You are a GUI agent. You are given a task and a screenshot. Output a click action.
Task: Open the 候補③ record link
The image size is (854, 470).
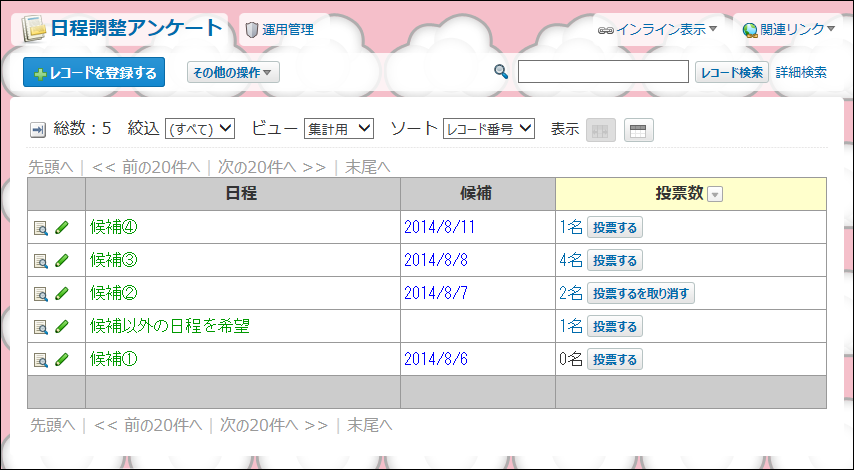click(113, 260)
